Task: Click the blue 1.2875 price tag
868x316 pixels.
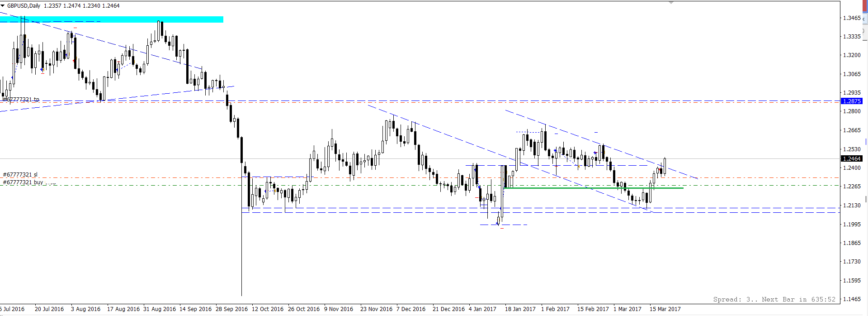Action: tap(851, 101)
